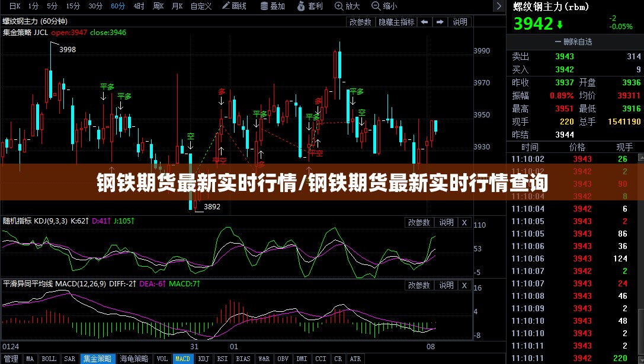Select the CR indicator tab

point(338,359)
